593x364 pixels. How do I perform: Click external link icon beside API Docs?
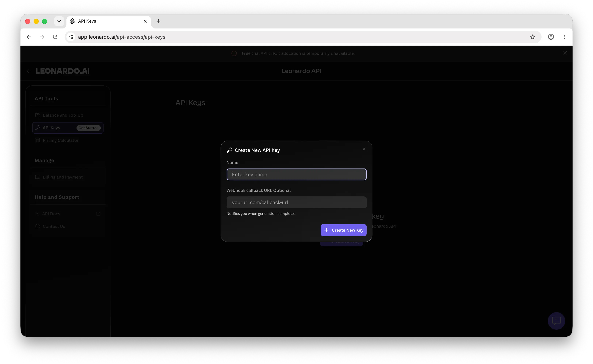(98, 214)
